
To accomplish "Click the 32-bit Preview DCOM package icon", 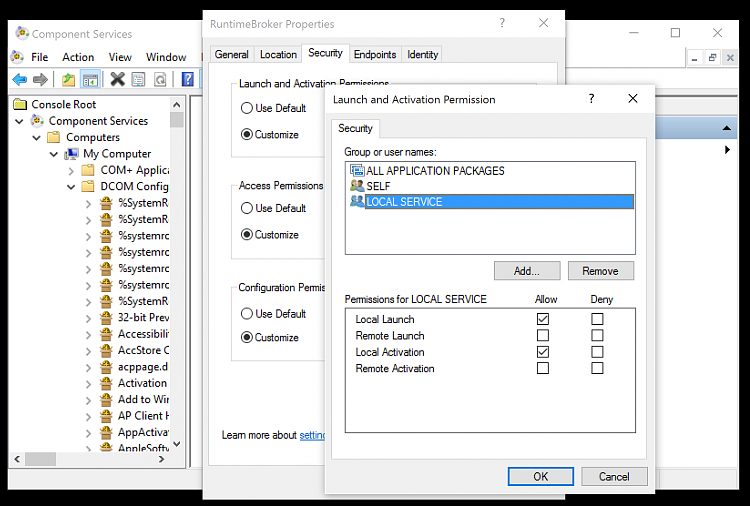I will coord(106,318).
